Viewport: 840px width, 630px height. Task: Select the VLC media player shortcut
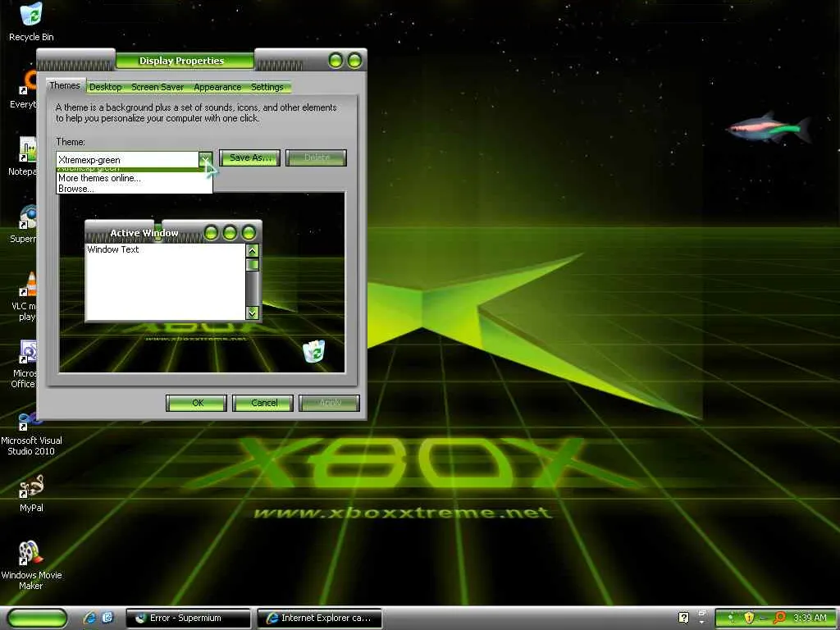[x=24, y=297]
